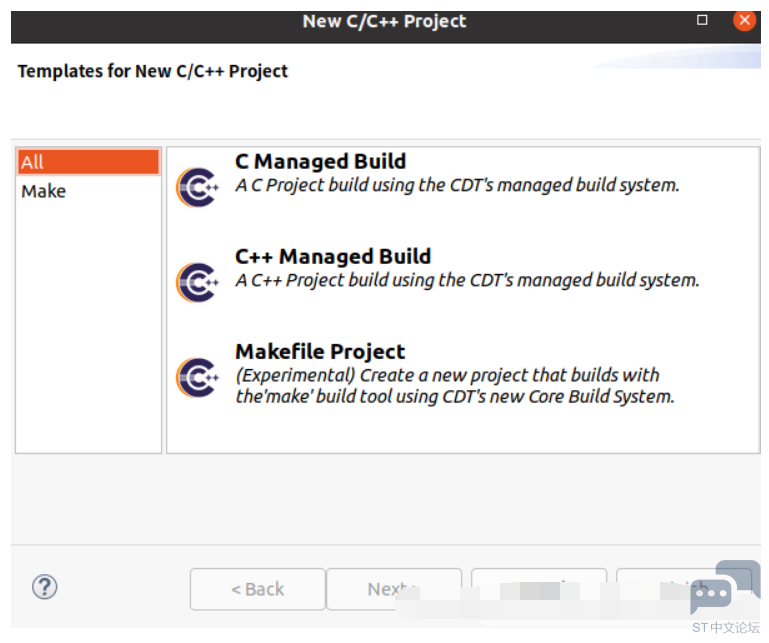
Task: Click the C Project CDT managed build description
Action: click(457, 185)
